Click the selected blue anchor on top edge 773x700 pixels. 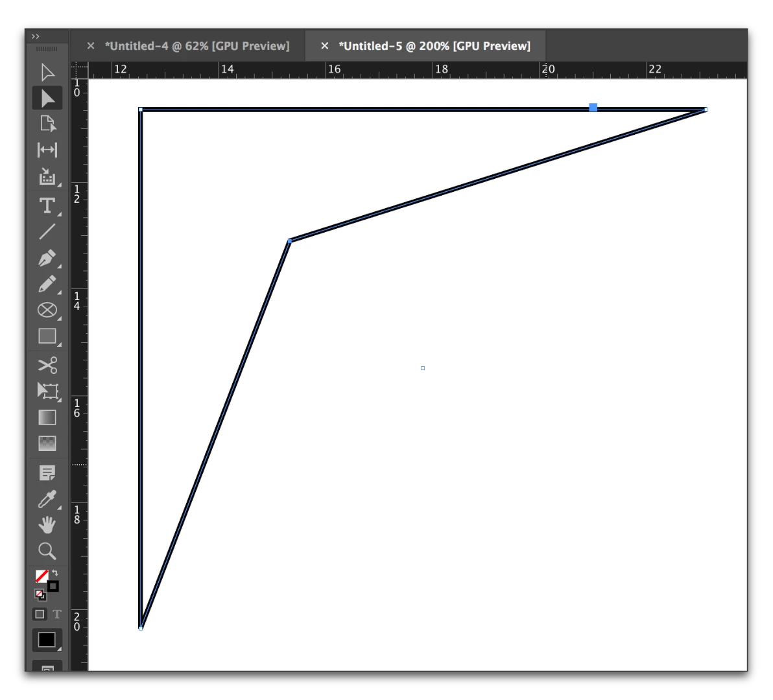pos(593,108)
